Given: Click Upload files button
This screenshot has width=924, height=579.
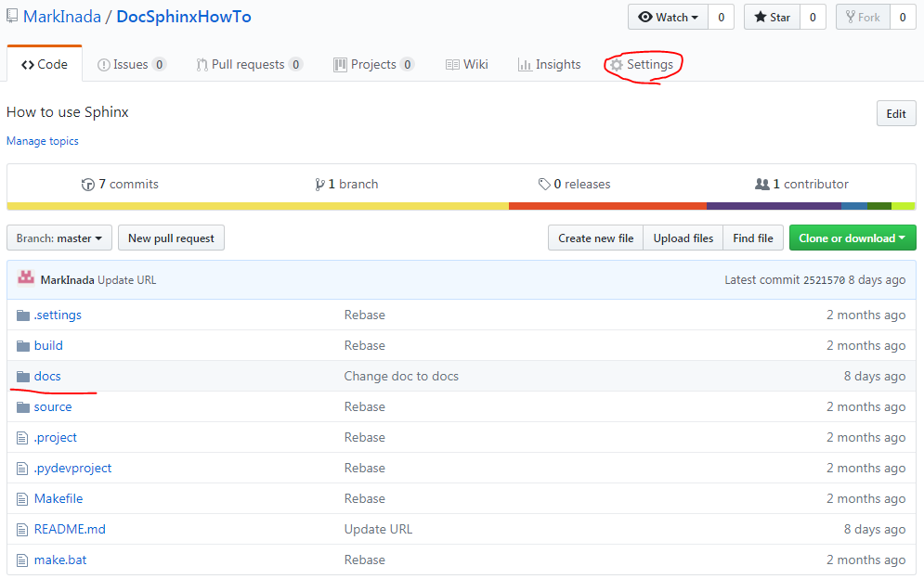Looking at the screenshot, I should [683, 238].
